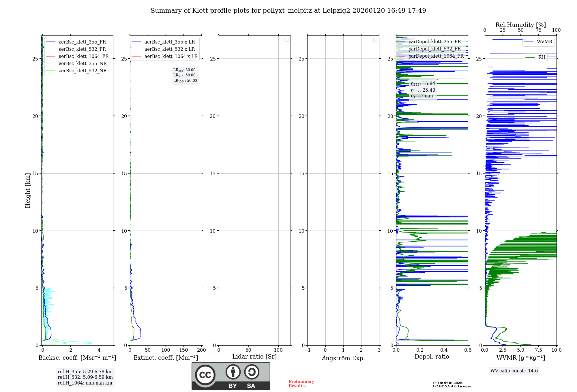The height and width of the screenshot is (392, 577).
Task: Click the parDepol_klett_532_FR legend entry
Action: tap(434, 49)
